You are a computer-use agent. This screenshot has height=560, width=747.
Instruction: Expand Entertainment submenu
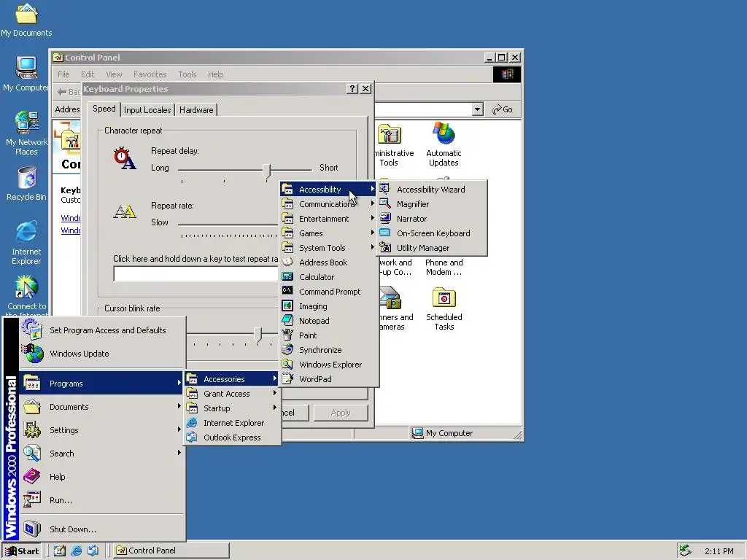click(329, 219)
